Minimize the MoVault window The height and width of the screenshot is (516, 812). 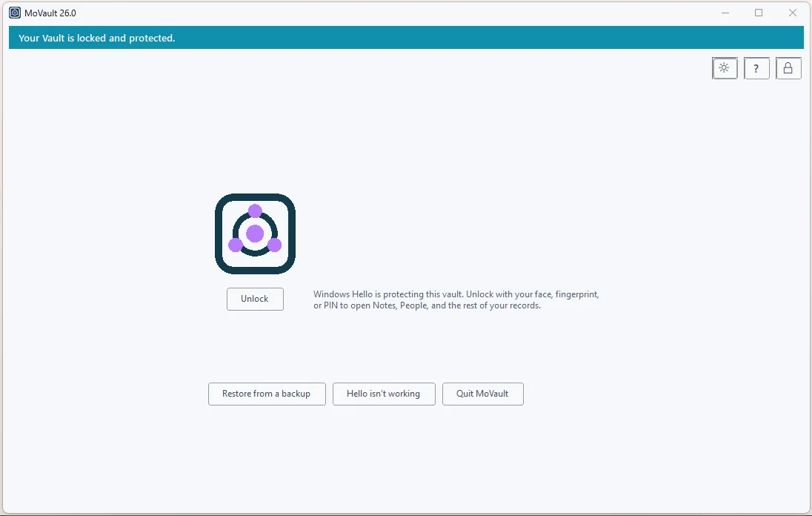725,13
